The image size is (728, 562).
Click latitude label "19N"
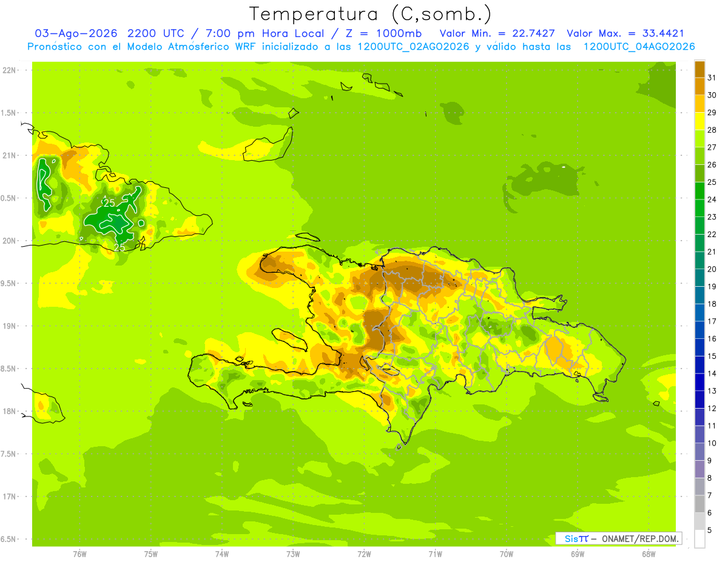9,326
